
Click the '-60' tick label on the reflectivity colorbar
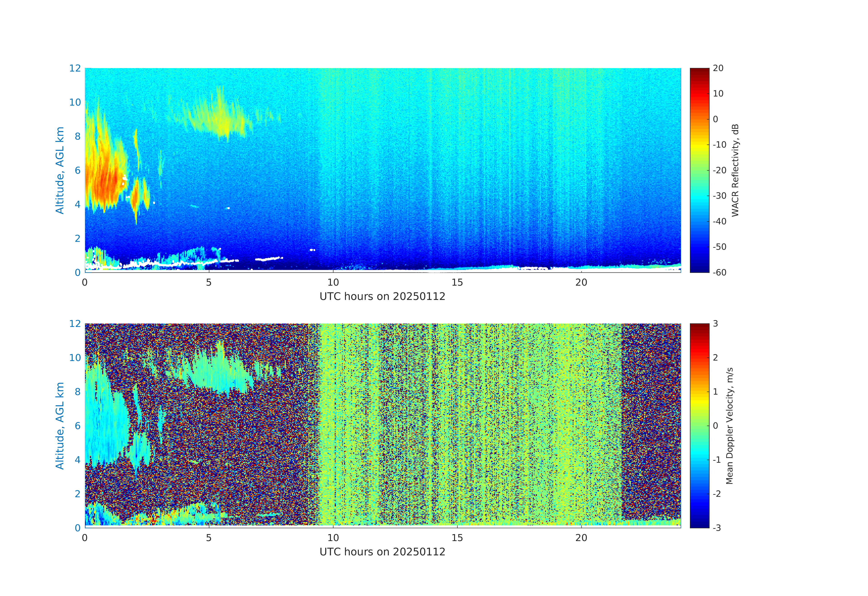tap(719, 272)
